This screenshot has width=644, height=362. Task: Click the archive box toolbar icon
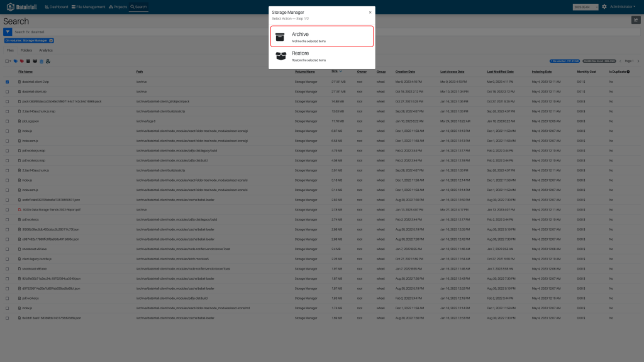[x=28, y=61]
